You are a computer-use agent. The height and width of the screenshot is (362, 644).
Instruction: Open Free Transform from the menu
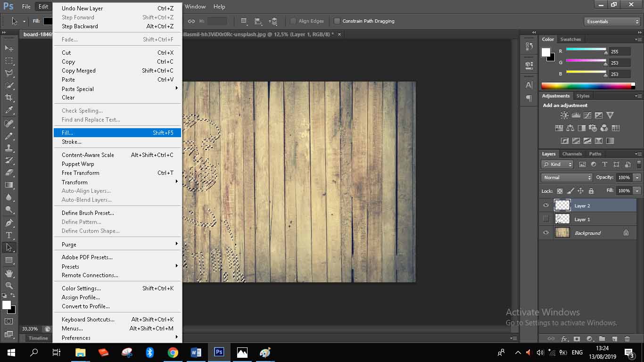(x=81, y=173)
